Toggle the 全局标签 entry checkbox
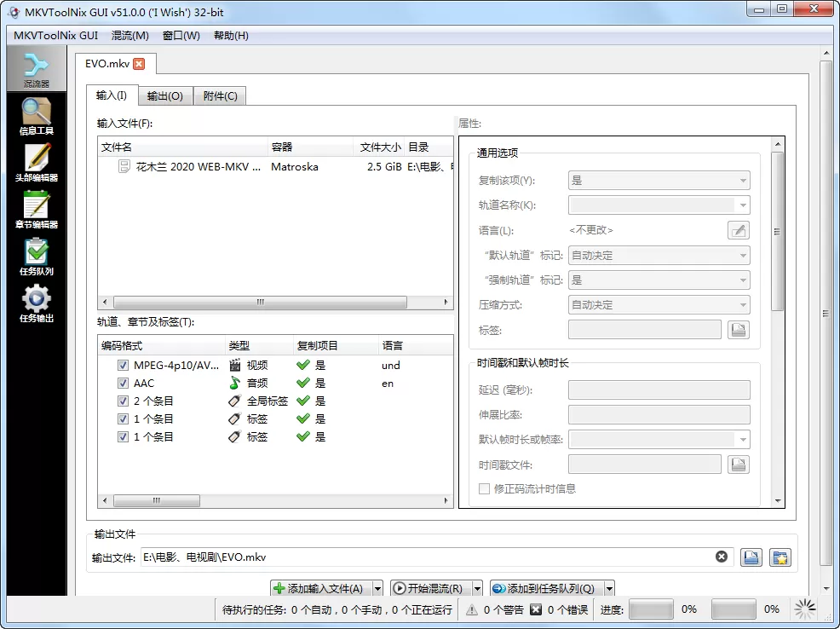This screenshot has width=840, height=629. (124, 400)
